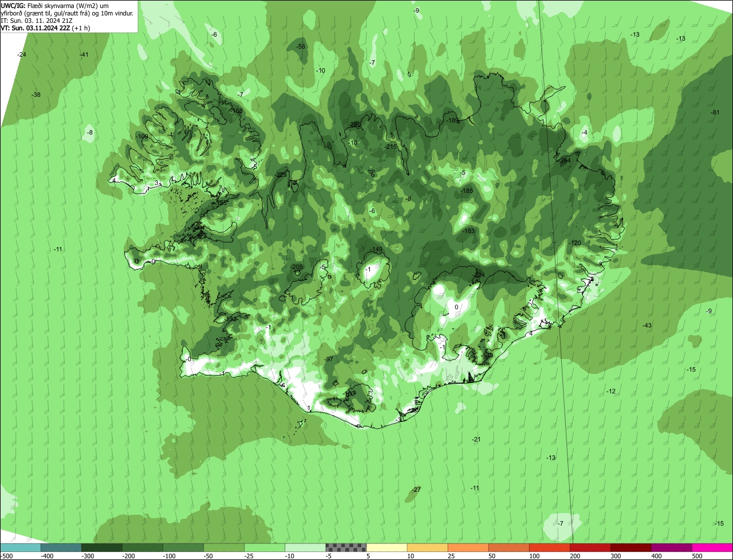Click the '-215' value on the map
733x560 pixels.
point(391,147)
